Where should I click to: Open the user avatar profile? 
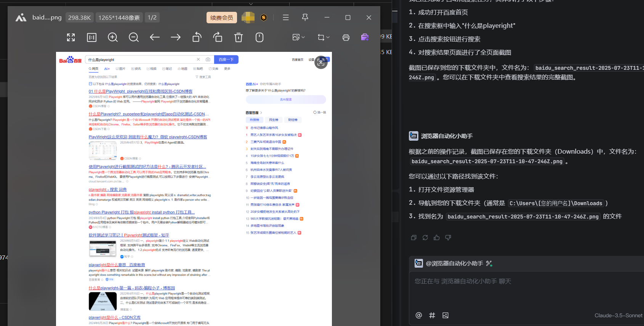tap(248, 18)
